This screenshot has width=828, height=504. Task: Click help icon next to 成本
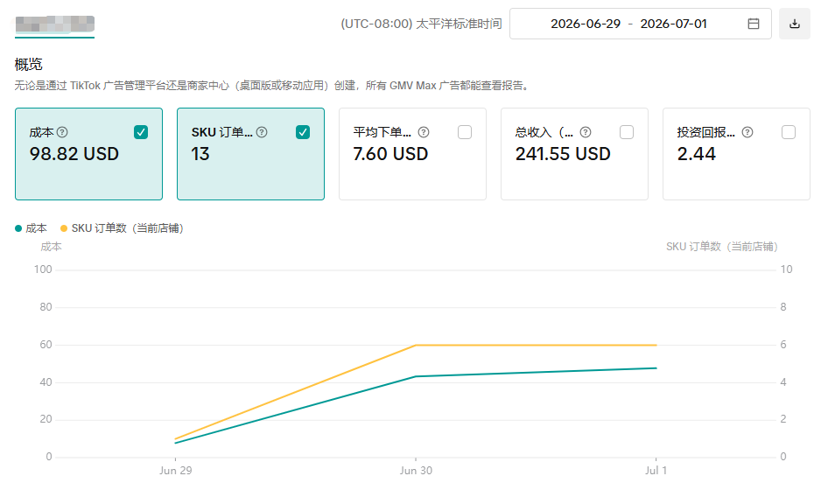coord(62,132)
